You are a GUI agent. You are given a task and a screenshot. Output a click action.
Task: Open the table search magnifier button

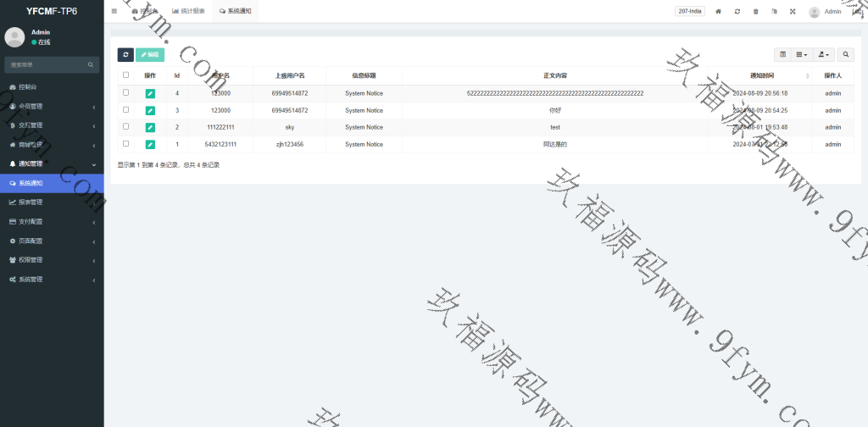click(846, 54)
